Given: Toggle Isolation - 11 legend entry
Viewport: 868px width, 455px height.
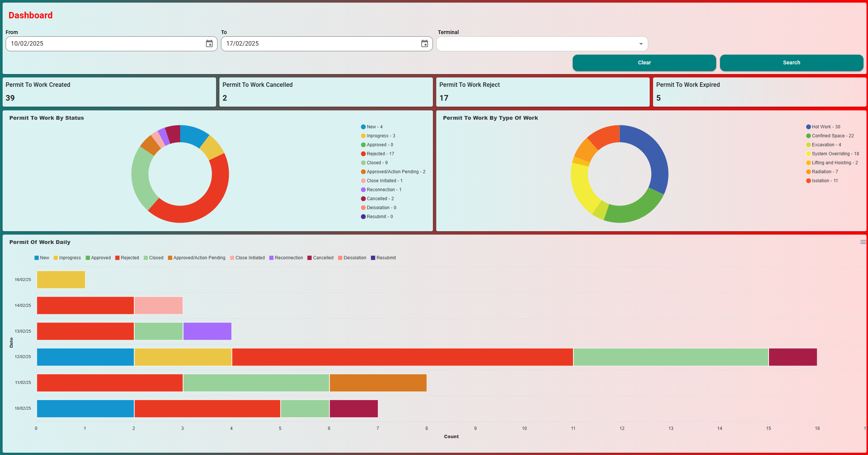Looking at the screenshot, I should coord(822,181).
